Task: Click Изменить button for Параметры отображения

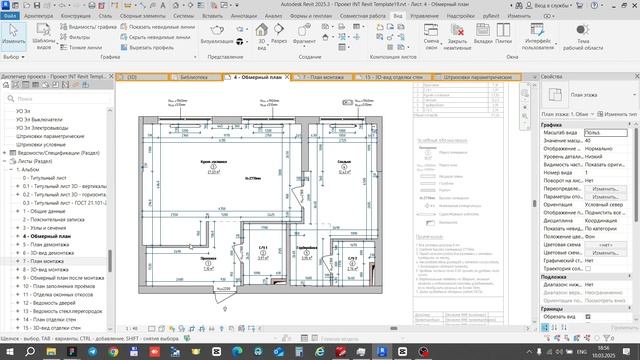Action: click(606, 197)
